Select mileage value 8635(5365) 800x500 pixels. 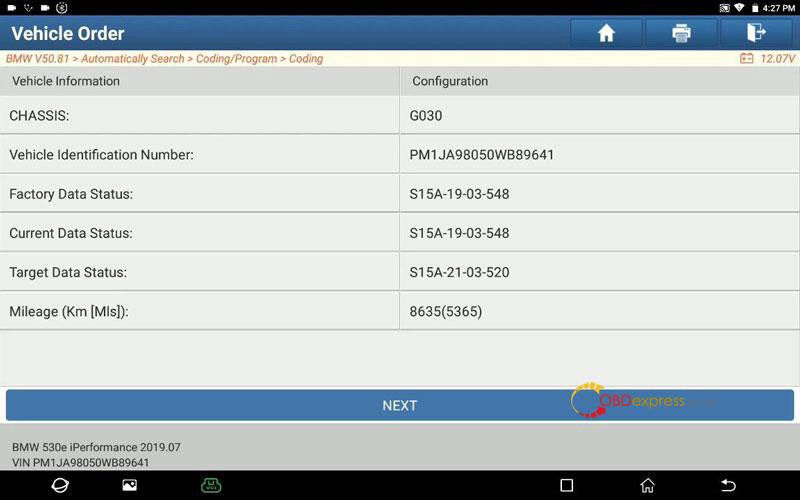[445, 311]
